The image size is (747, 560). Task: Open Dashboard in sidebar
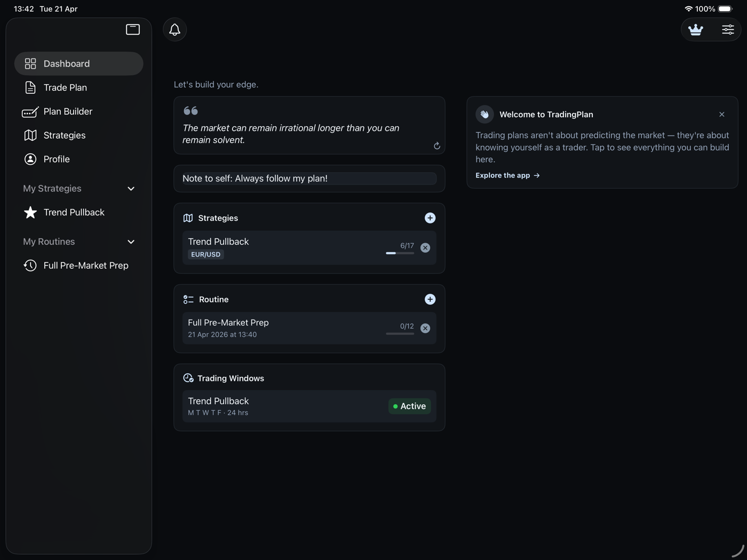click(x=78, y=63)
